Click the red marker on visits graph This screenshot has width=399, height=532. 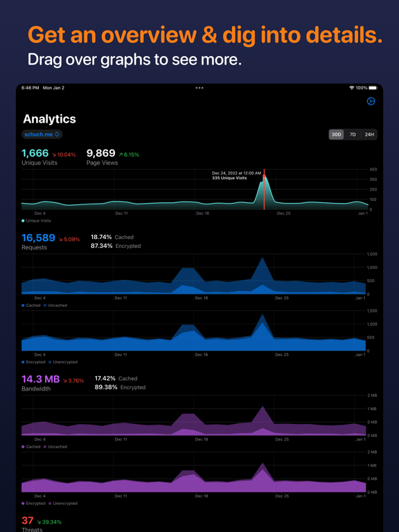tap(264, 176)
